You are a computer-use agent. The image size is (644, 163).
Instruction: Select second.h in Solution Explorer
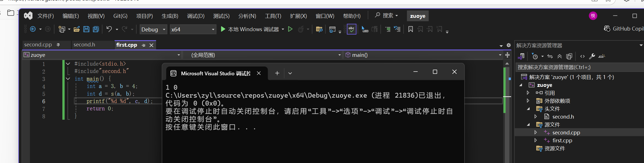pos(563,117)
